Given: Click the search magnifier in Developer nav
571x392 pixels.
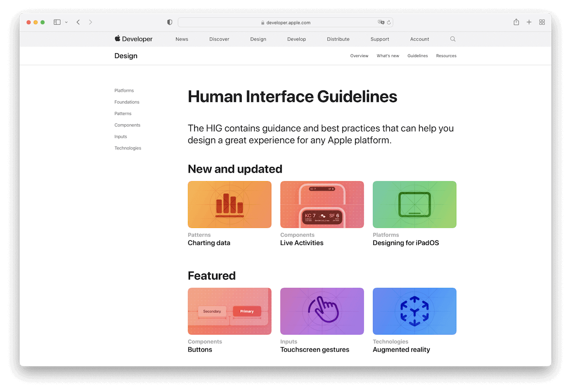Looking at the screenshot, I should click(453, 39).
